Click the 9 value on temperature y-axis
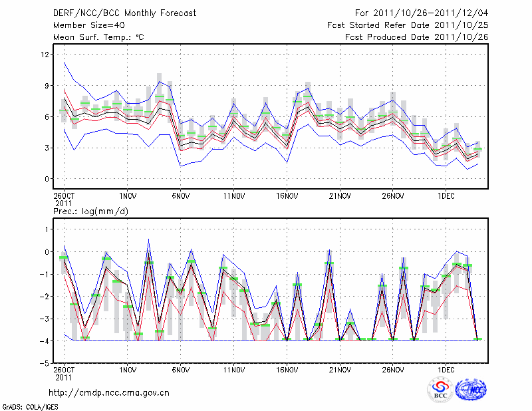Screen dimensions: 532x411 47,86
